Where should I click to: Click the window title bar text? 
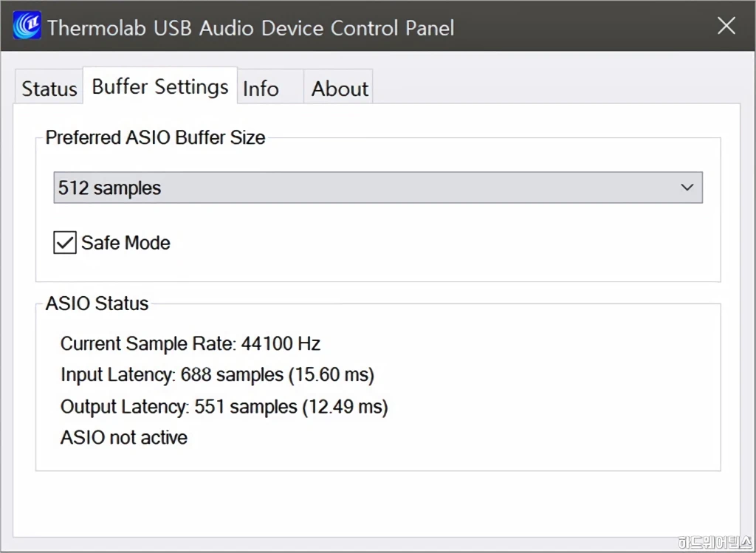point(251,27)
